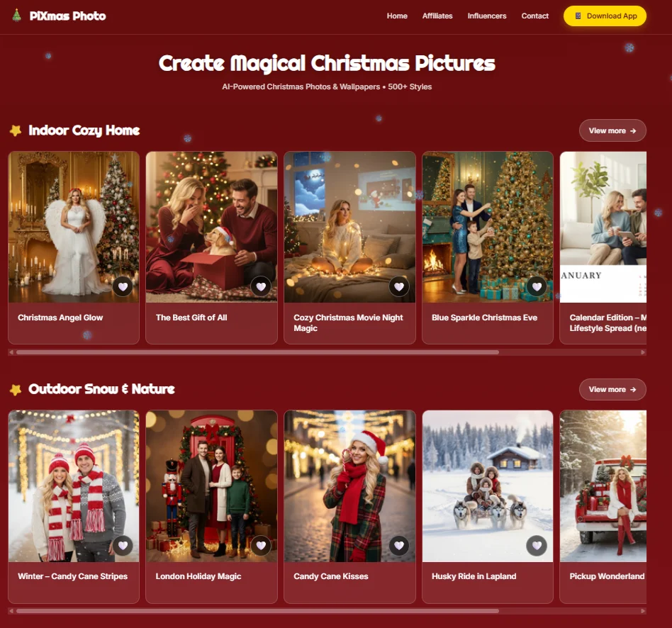
Task: Open Influencers in the navigation bar
Action: (487, 16)
